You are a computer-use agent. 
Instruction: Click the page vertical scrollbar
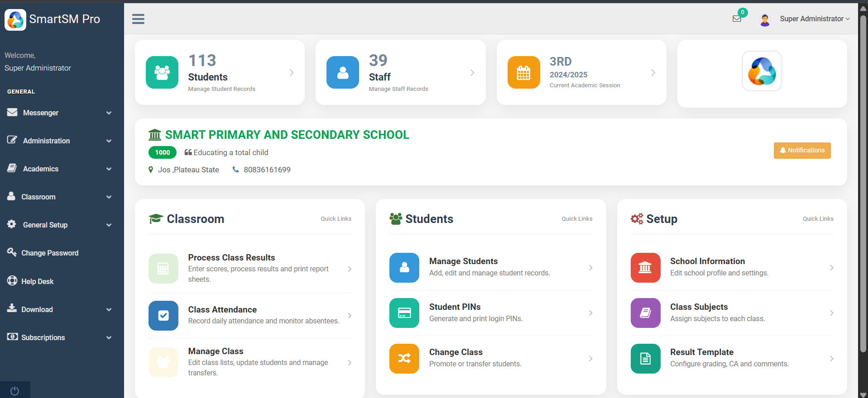(x=863, y=185)
